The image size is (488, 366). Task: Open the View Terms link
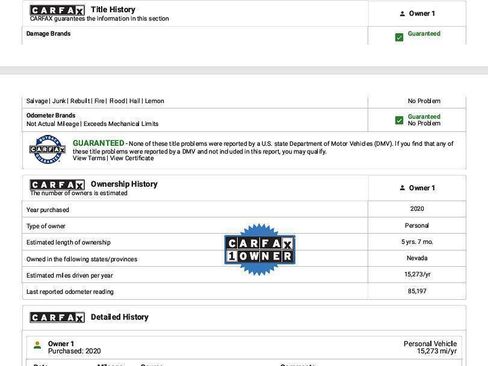coord(89,158)
